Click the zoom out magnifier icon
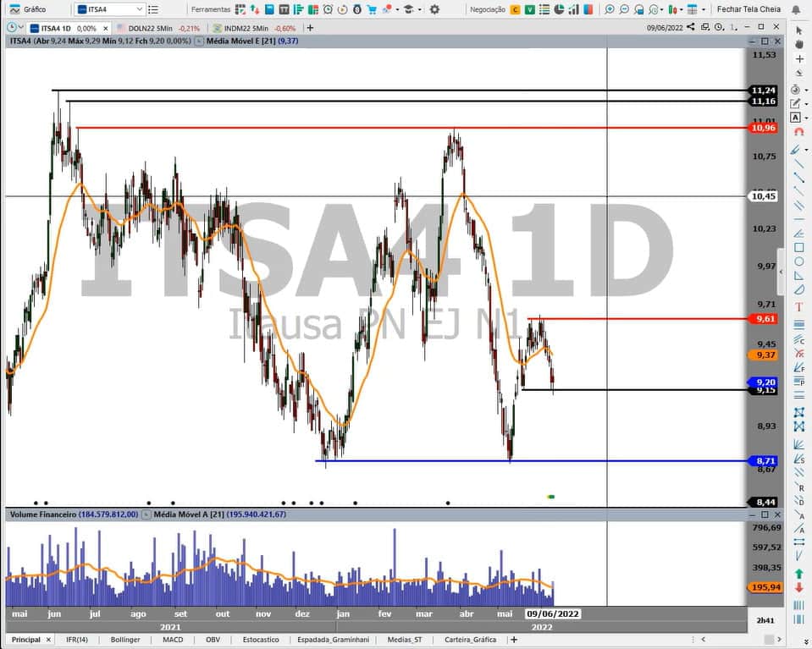812x649 pixels. 624,9
